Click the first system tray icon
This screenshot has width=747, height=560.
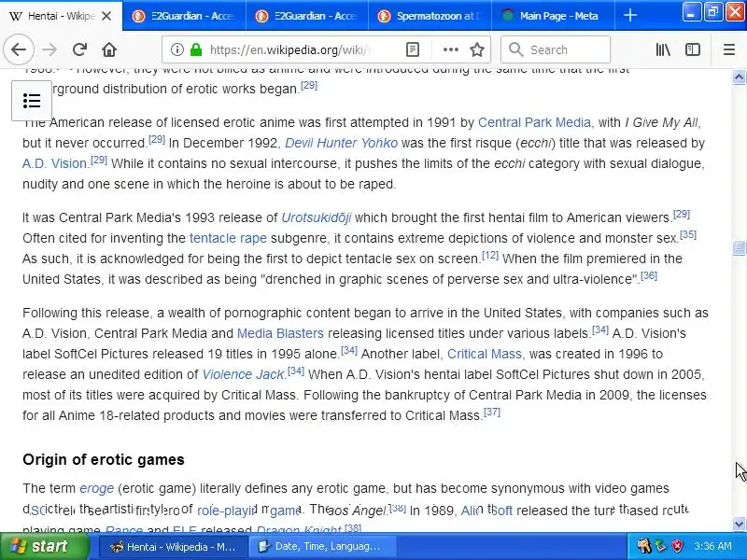pos(645,546)
